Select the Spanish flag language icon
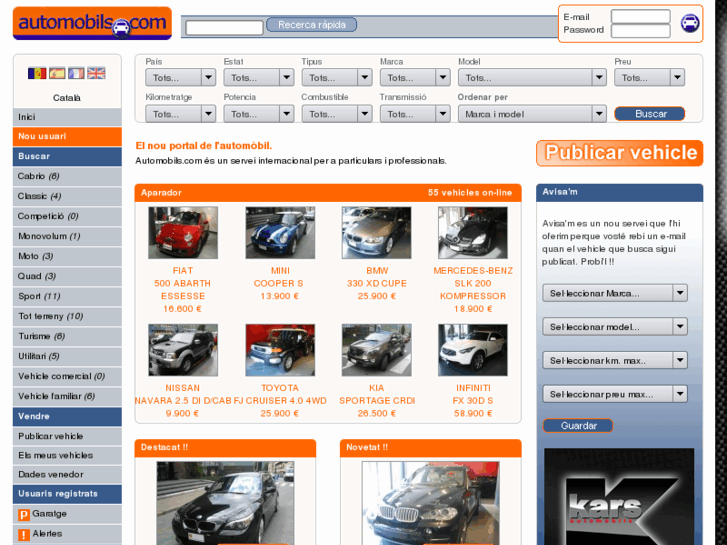Viewport: 727px width, 545px height. click(57, 73)
